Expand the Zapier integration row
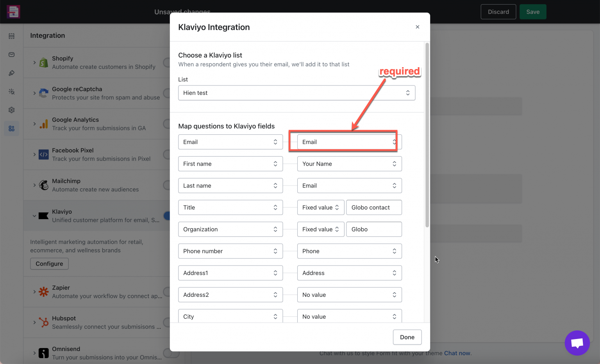Screen dimensions: 600x364 click(35, 291)
